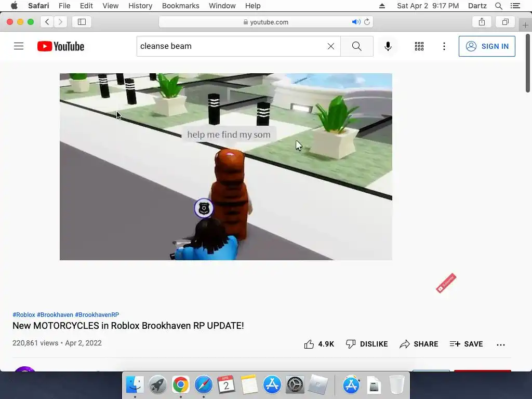The image size is (532, 399).
Task: Open a new Safari tab
Action: pyautogui.click(x=525, y=25)
